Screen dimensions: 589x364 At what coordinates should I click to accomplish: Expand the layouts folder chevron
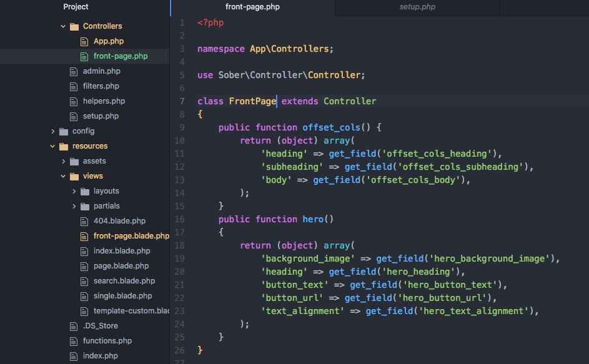[74, 191]
